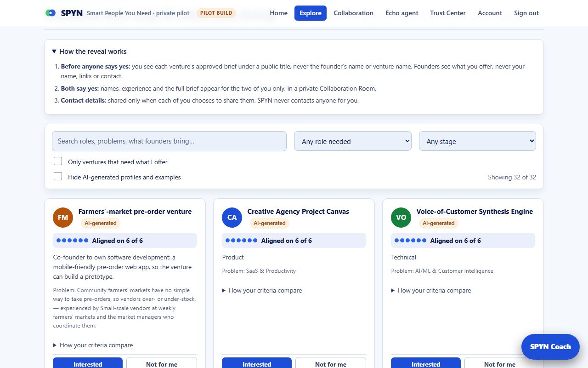Screen dimensions: 588x368
Task: Collapse the How the reveal works section
Action: click(90, 52)
